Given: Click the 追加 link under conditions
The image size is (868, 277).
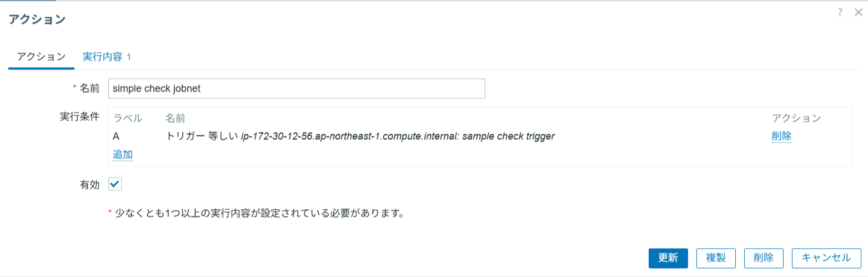Looking at the screenshot, I should click(123, 154).
